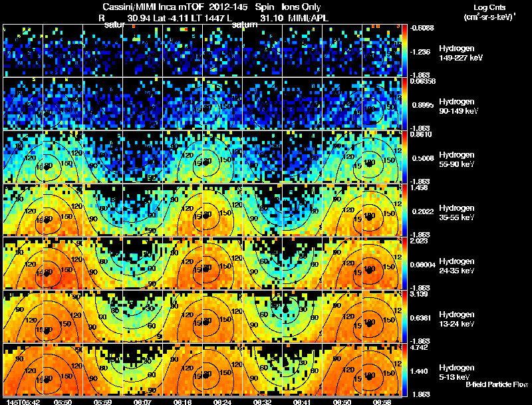
Task: Select the 05:50 time tick label
Action: 63,402
